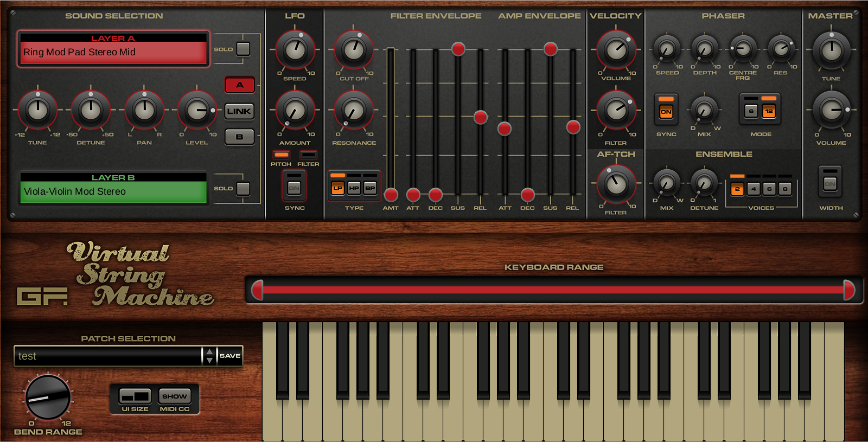Toggle Solo for Layer A
The image size is (868, 442).
pyautogui.click(x=244, y=49)
